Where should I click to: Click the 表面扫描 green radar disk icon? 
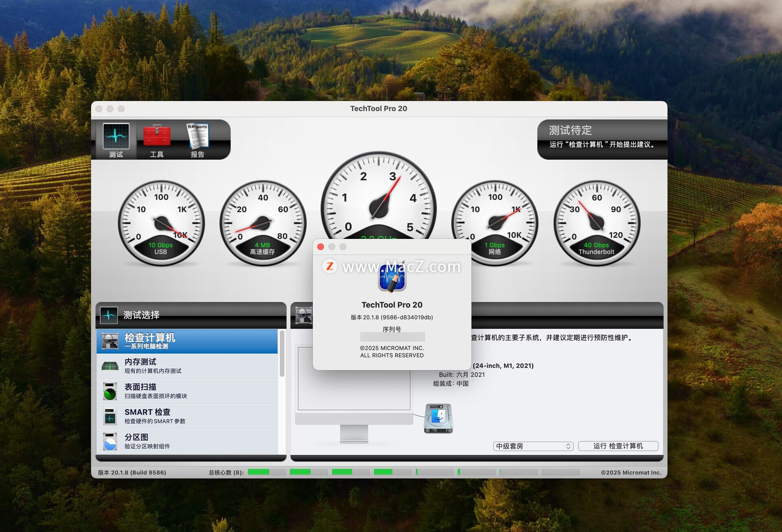[110, 392]
